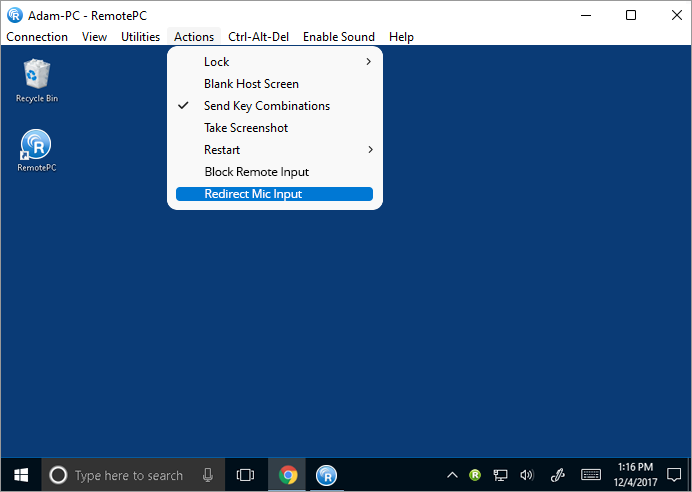Open the Connection menu
Viewport: 692px width, 492px height.
(37, 37)
